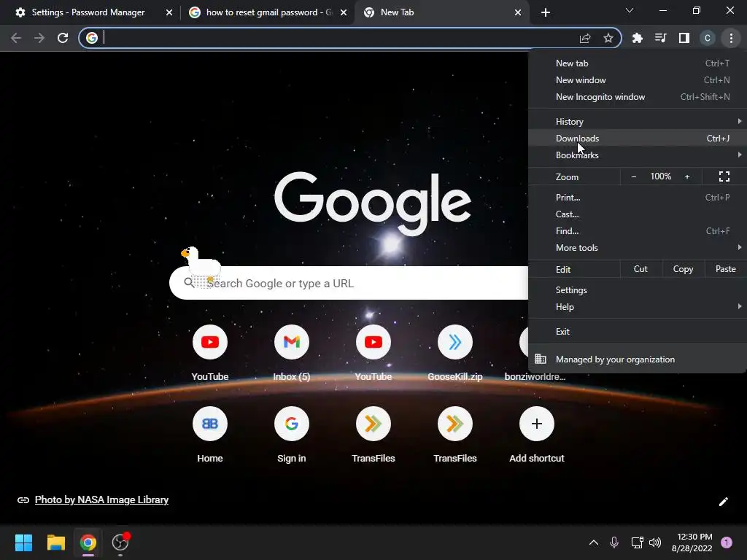The image size is (747, 560).
Task: Expand the Bookmarks submenu
Action: point(638,155)
